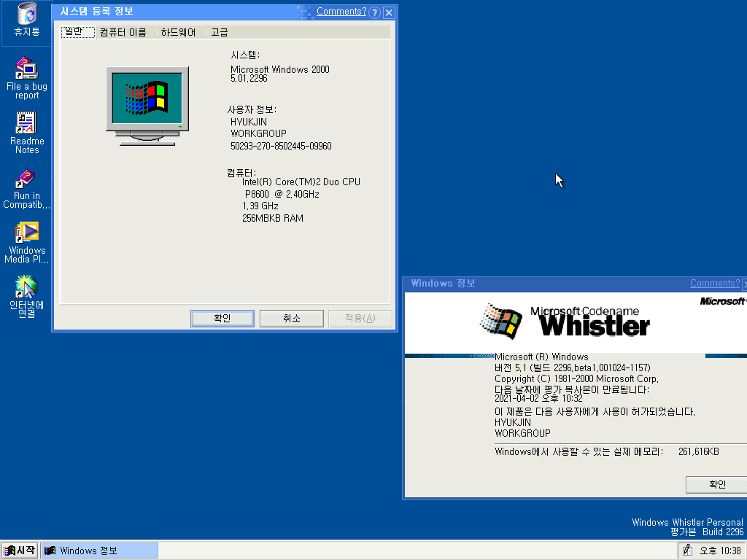Click the monitor image in System Properties
This screenshot has height=560, width=747.
[147, 106]
